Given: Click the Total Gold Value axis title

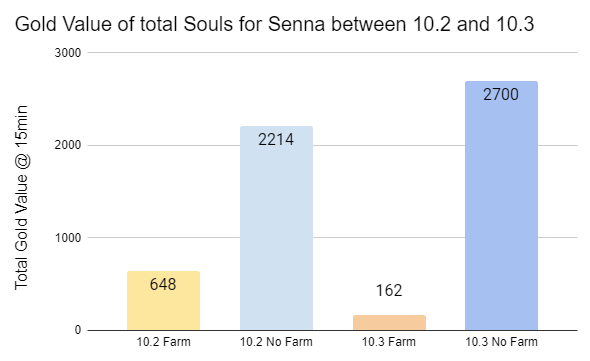Looking at the screenshot, I should click(x=21, y=198).
